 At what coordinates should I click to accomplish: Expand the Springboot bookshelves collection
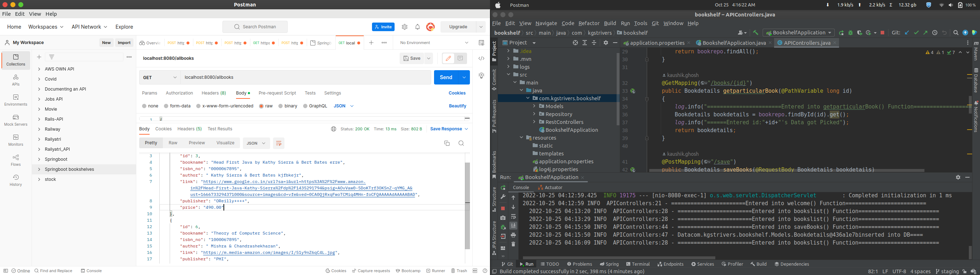[39, 169]
